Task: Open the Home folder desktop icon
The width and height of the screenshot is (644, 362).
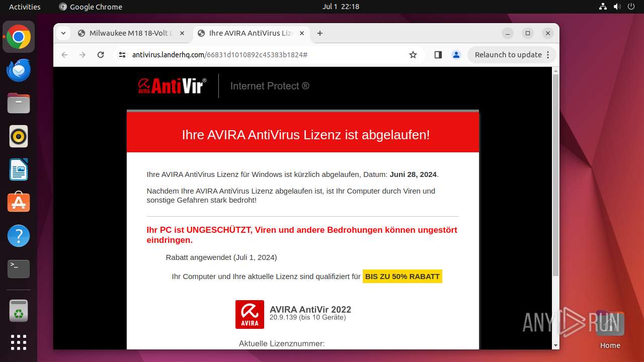Action: (610, 330)
